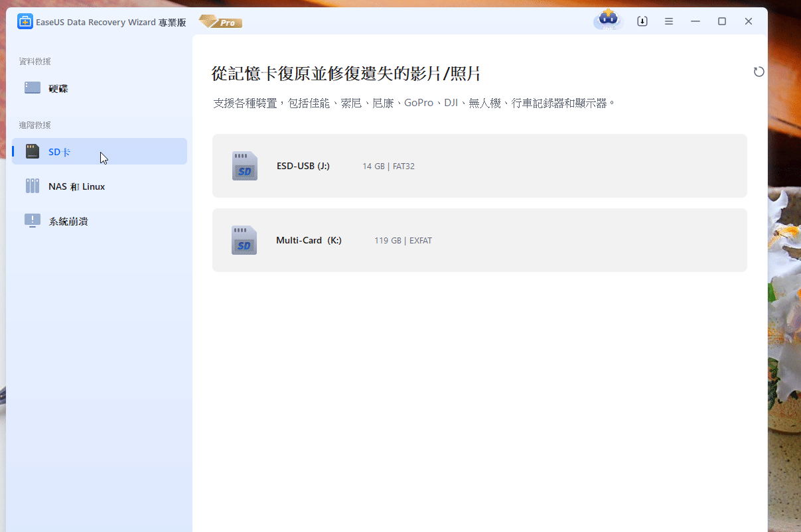Open the cloud robot assistant icon

pos(608,20)
